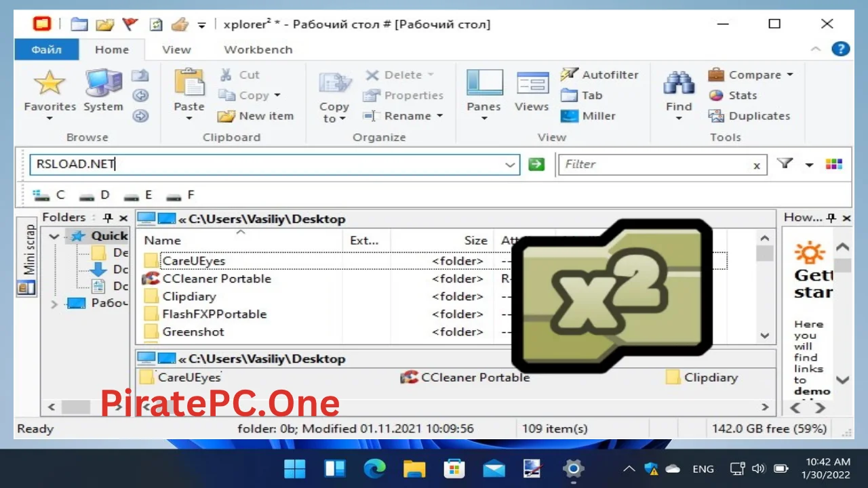This screenshot has width=868, height=488.
Task: Select drive C in drive bar
Action: 49,195
